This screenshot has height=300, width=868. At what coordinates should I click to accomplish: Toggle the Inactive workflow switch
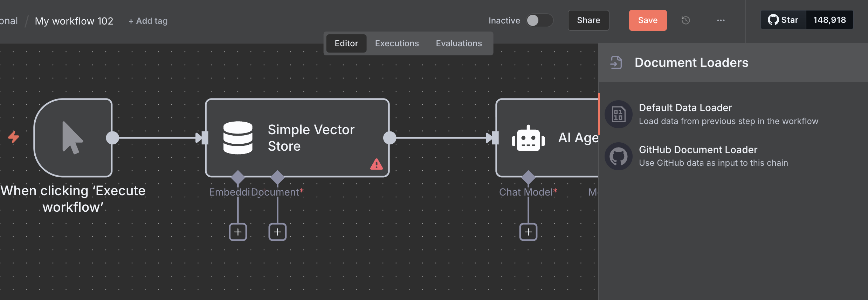pyautogui.click(x=539, y=20)
